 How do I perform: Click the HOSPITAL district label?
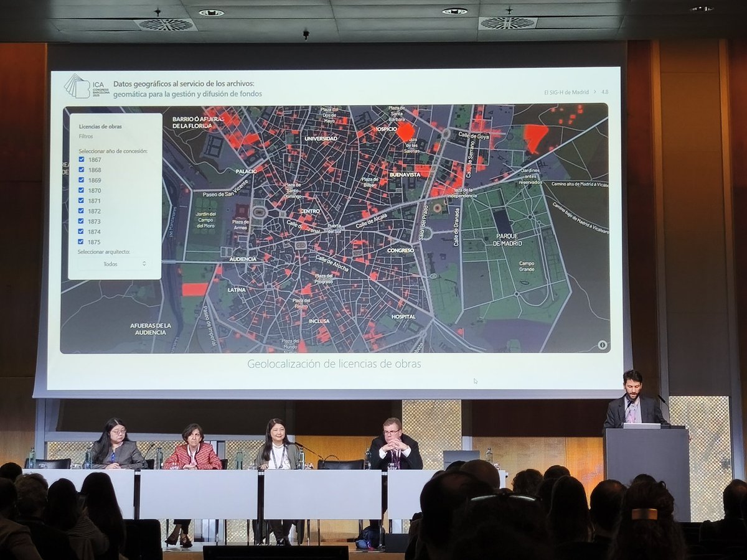403,317
